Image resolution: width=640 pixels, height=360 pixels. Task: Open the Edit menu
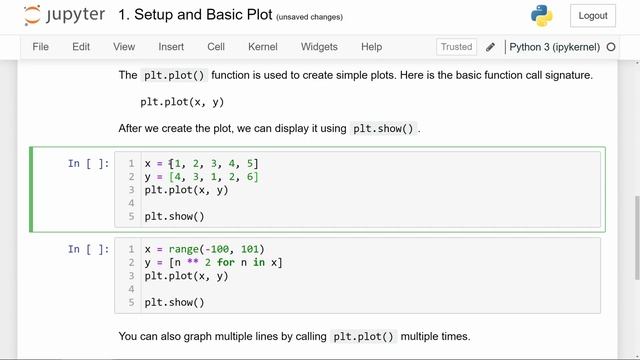point(81,47)
